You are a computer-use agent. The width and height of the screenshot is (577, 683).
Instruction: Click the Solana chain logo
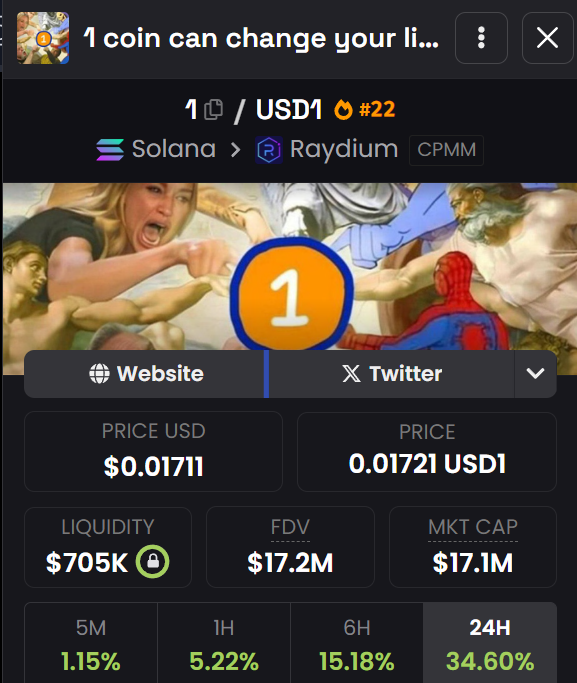pyautogui.click(x=110, y=149)
